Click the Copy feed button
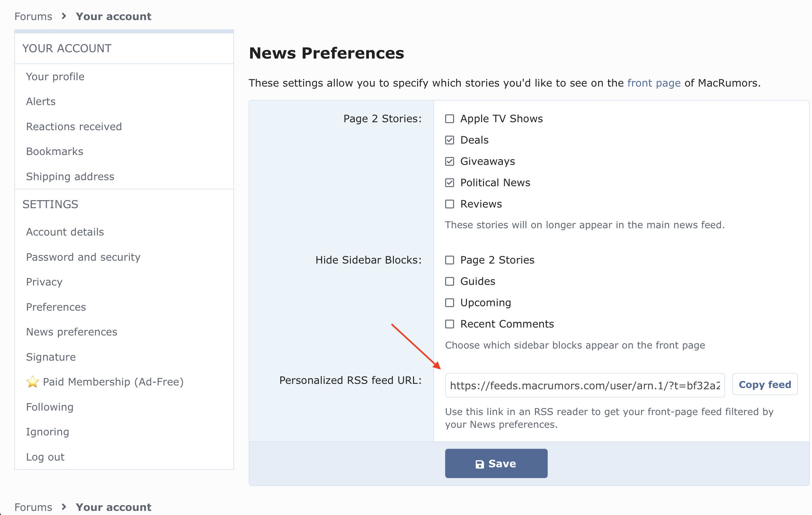This screenshot has height=515, width=812. 765,384
